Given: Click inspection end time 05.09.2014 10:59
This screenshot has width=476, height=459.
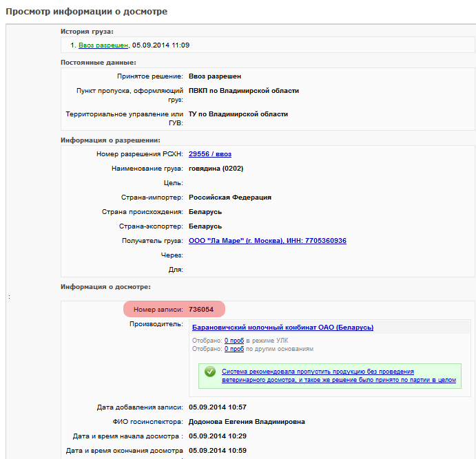Looking at the screenshot, I should [x=217, y=451].
